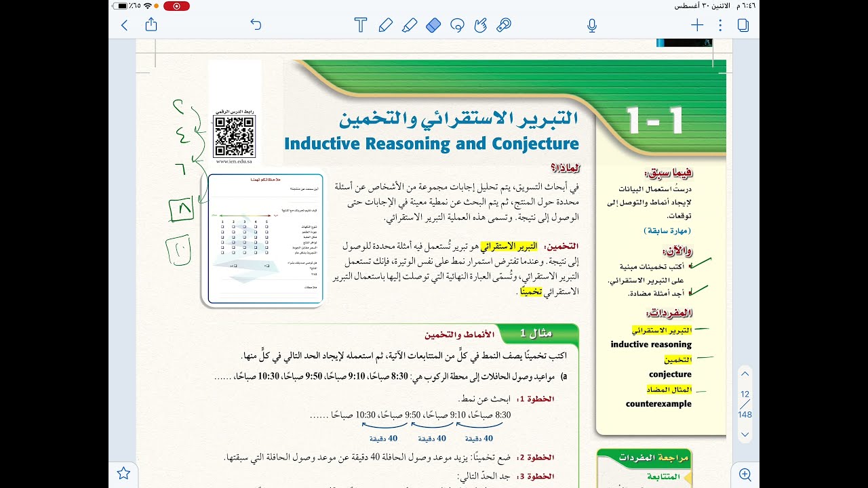Tap the vocabulary term 'conjecture'
This screenshot has height=488, width=868.
click(670, 374)
